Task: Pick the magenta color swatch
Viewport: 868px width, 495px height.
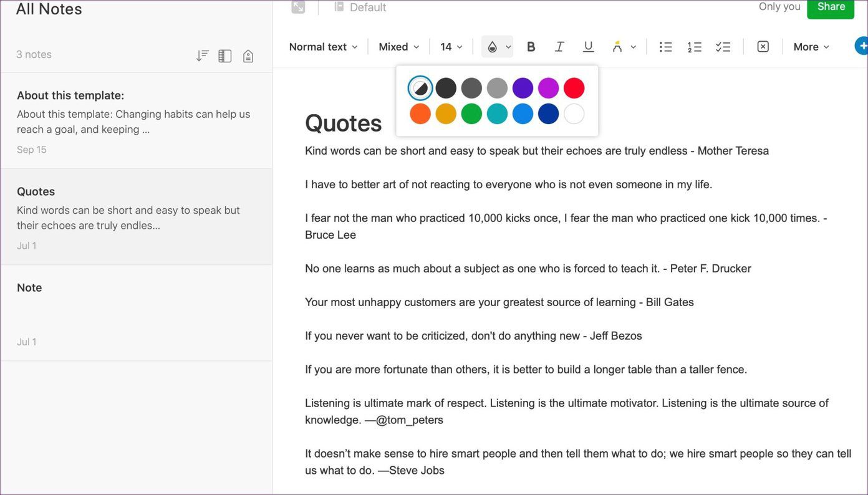Action: 548,89
